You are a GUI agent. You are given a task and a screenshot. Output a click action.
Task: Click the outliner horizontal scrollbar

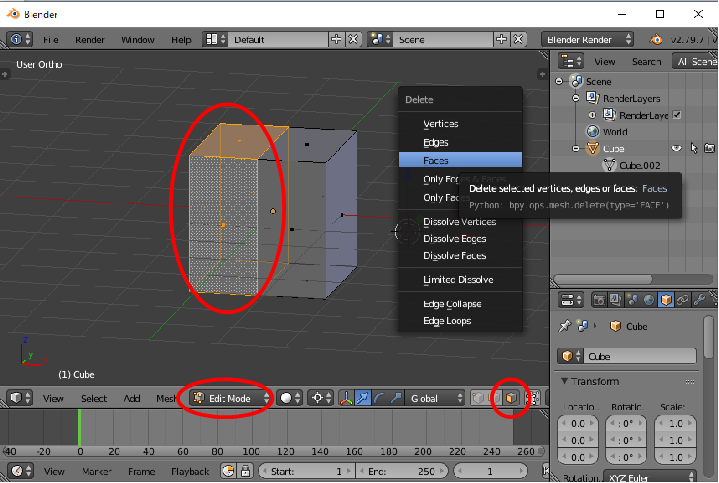(603, 279)
